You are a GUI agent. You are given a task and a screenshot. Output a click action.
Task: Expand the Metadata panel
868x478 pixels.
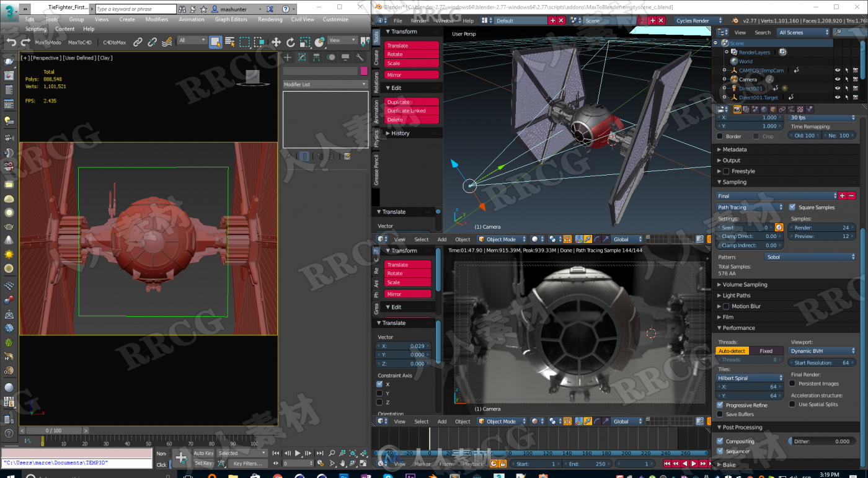(x=734, y=149)
